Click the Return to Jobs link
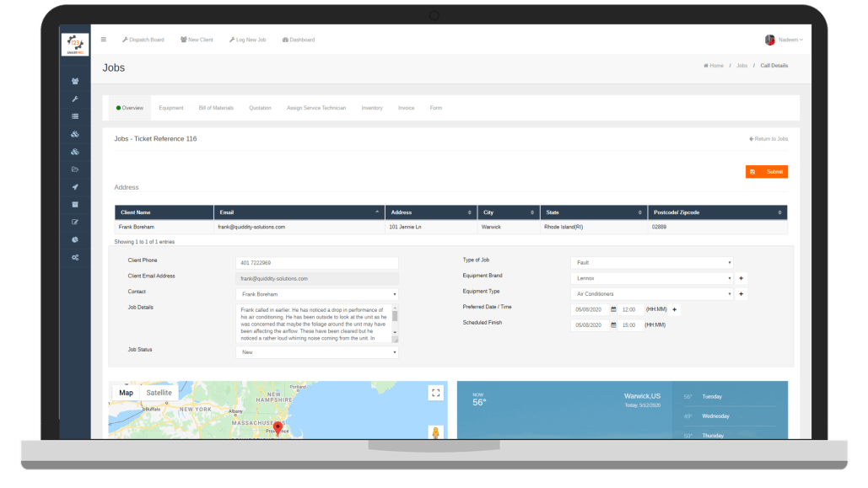Viewport: 868px width, 488px height. 768,139
